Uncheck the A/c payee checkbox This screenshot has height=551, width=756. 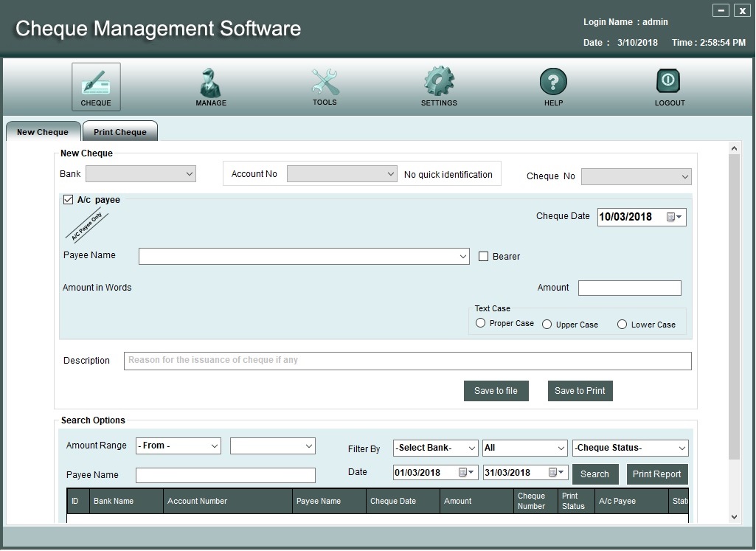click(x=69, y=200)
